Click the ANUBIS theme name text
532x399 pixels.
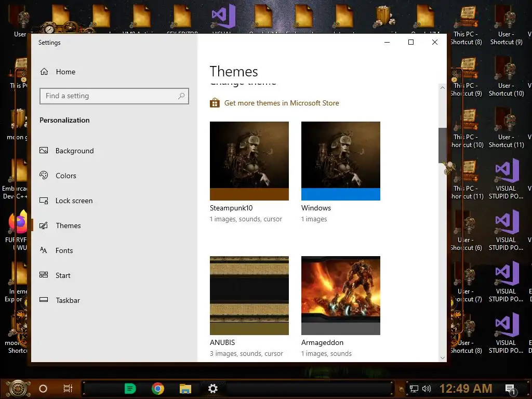(222, 342)
